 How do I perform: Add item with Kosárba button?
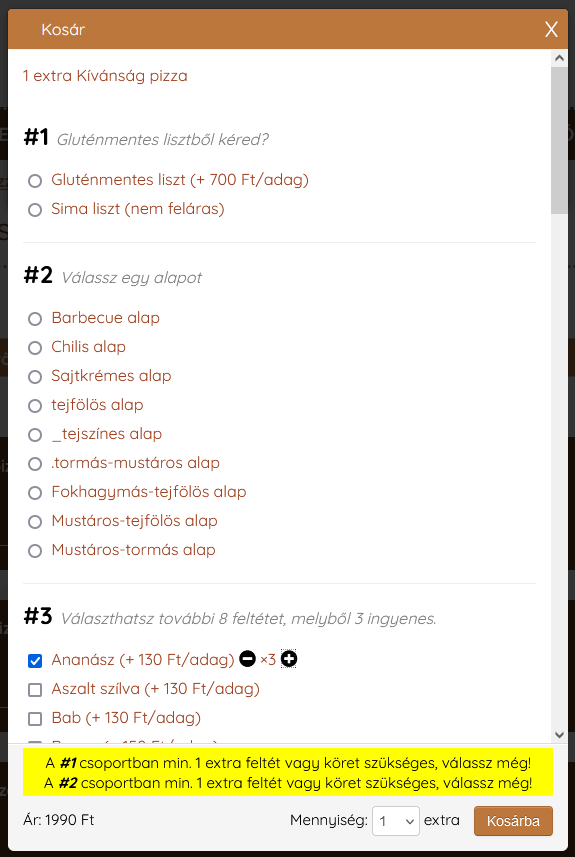pyautogui.click(x=513, y=821)
